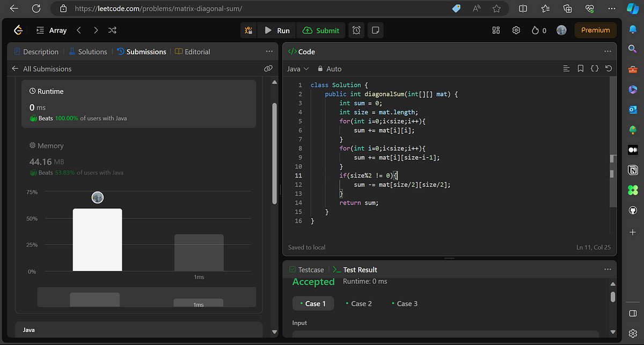Open GitHub in Edge sidebar
Image resolution: width=644 pixels, height=345 pixels.
(633, 211)
